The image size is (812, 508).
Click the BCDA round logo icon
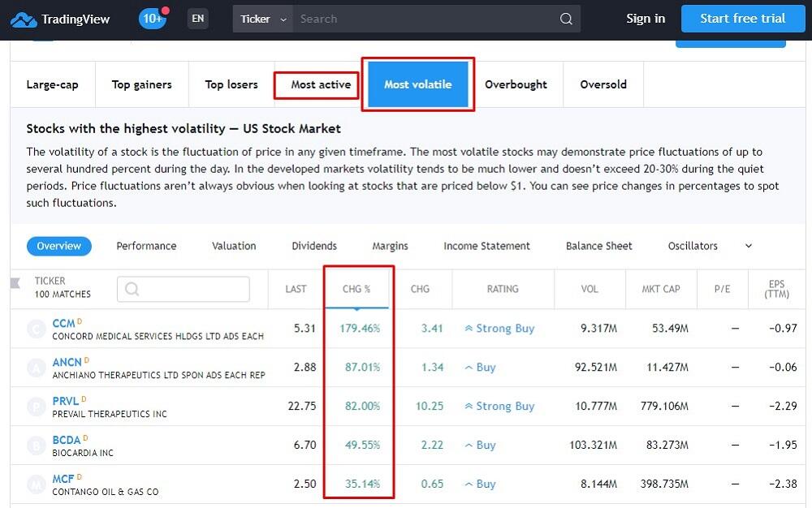[37, 446]
